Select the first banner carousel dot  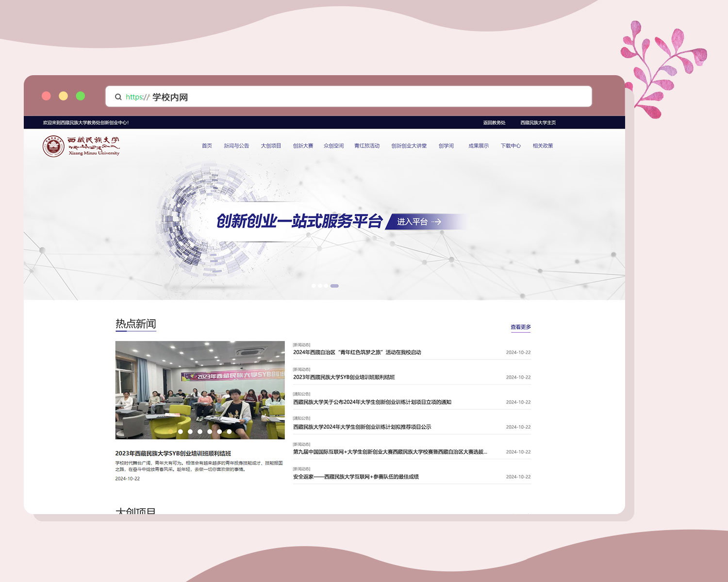[314, 286]
